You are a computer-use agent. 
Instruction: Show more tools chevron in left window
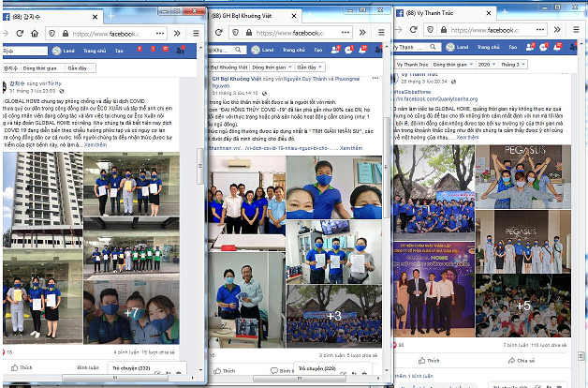click(177, 34)
